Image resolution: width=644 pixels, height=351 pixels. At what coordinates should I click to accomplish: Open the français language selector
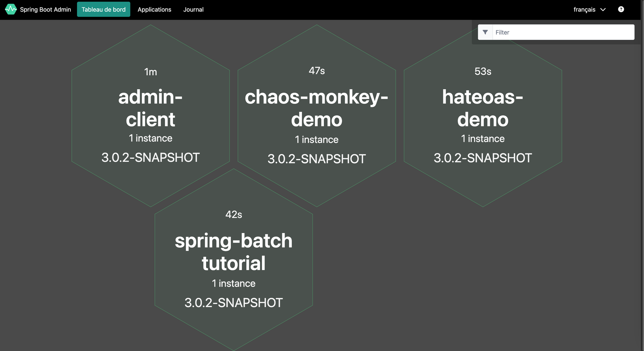click(584, 10)
